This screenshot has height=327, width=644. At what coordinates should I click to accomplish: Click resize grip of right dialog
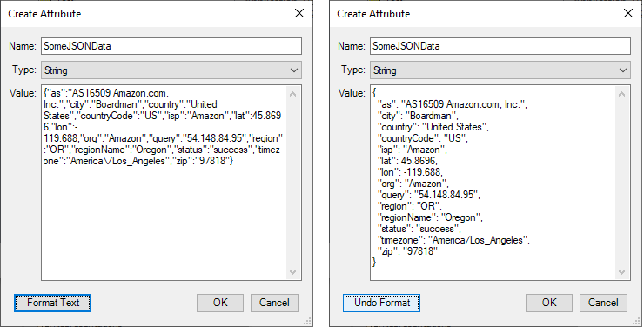pyautogui.click(x=636, y=321)
